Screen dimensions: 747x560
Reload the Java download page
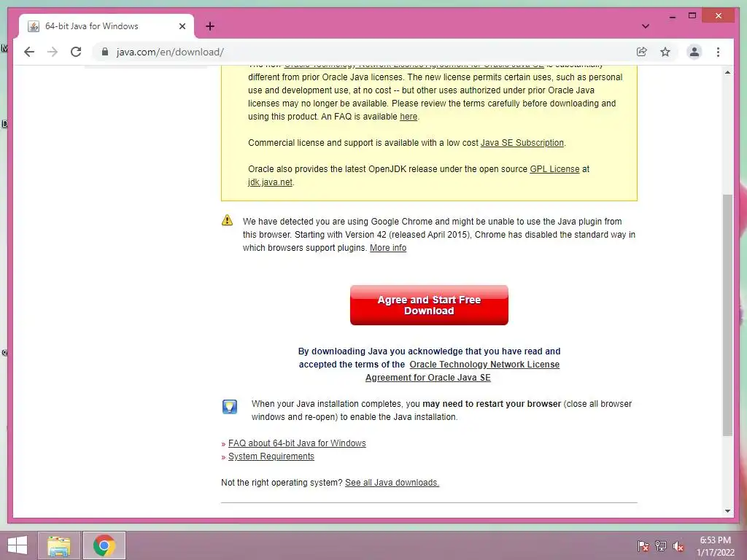pos(76,52)
